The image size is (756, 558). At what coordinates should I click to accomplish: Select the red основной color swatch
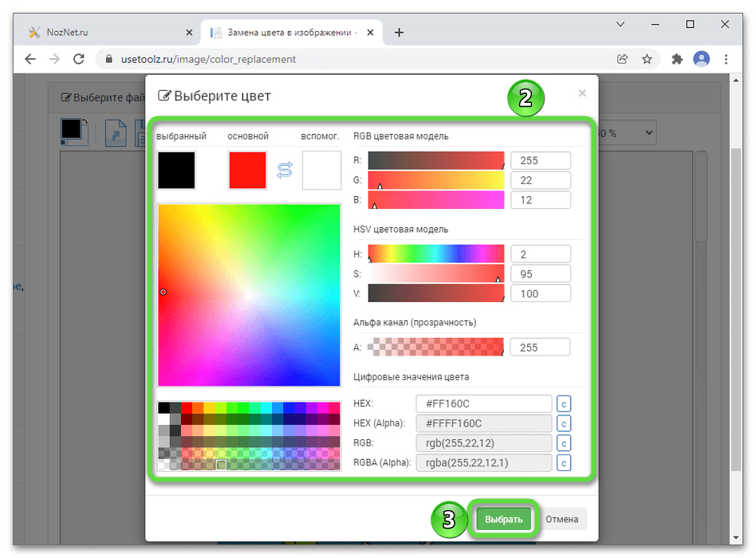pyautogui.click(x=247, y=170)
